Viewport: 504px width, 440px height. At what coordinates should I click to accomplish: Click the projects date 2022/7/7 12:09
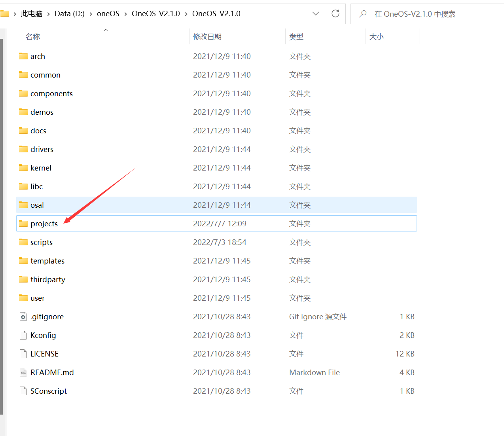pos(220,224)
